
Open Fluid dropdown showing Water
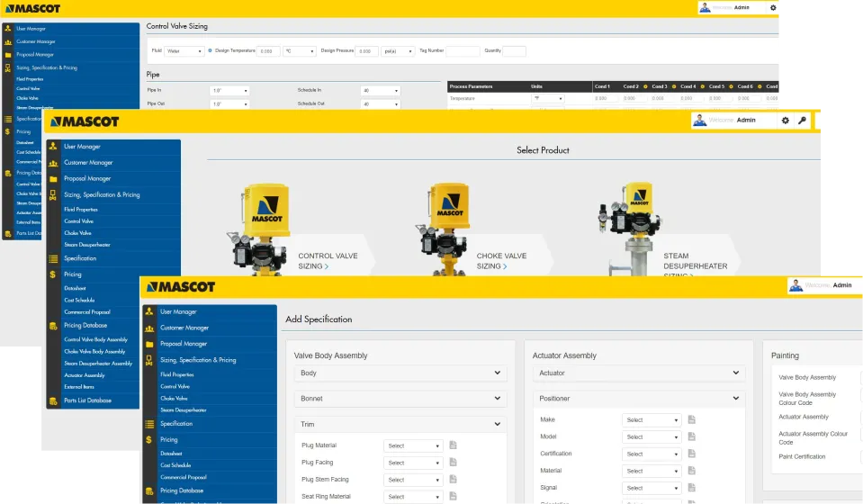[184, 50]
